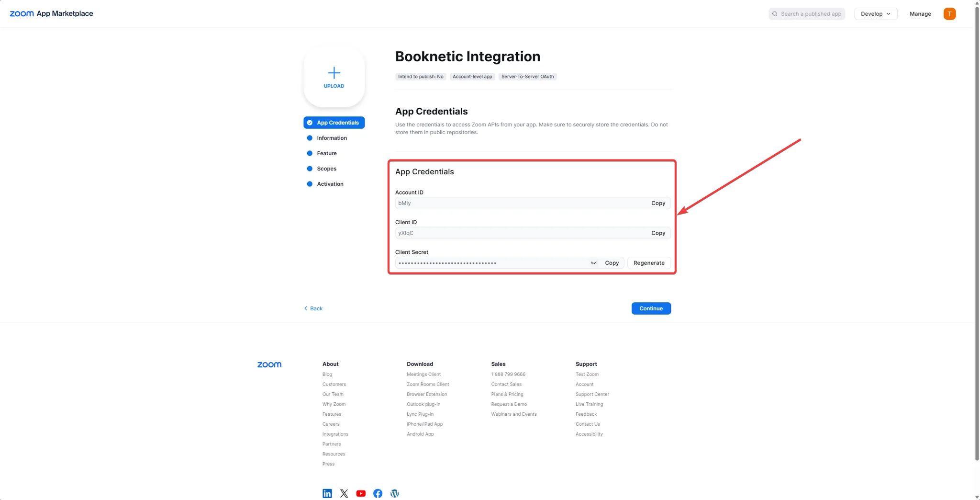Select the App Credentials step
The height and width of the screenshot is (500, 980).
[334, 123]
